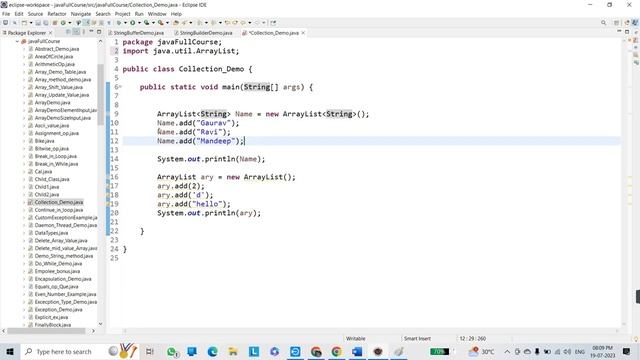Open File Explorer from the taskbar

tap(233, 351)
